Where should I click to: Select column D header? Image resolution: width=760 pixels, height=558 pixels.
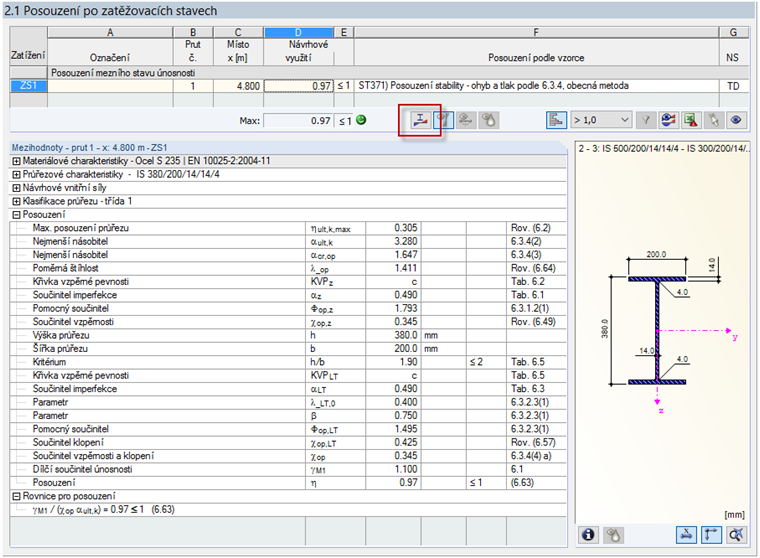(299, 32)
